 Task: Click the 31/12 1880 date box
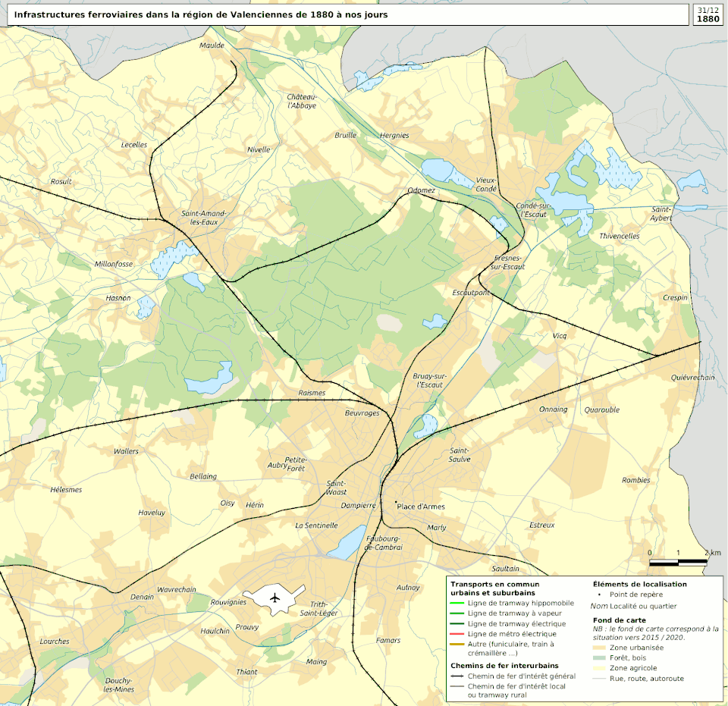click(708, 14)
